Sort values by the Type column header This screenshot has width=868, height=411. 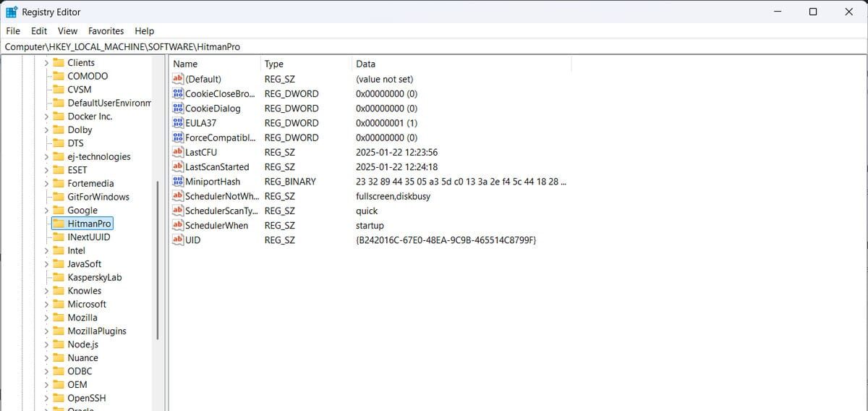[307, 64]
